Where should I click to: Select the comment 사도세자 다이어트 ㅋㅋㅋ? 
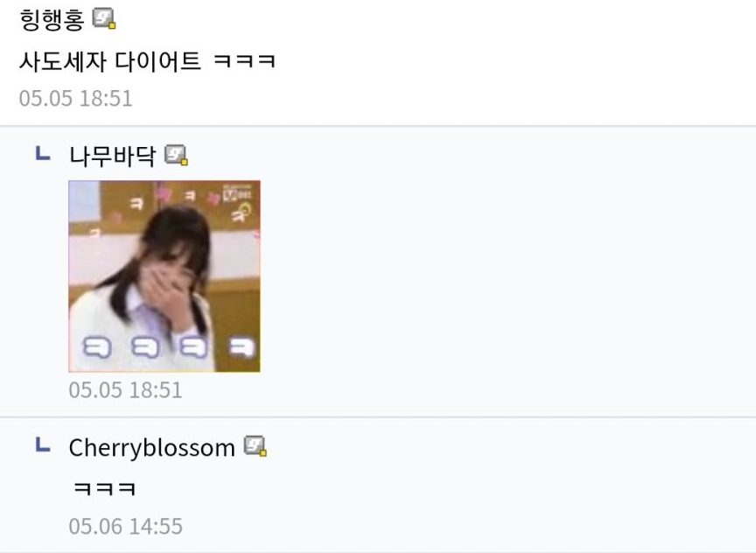click(x=148, y=61)
